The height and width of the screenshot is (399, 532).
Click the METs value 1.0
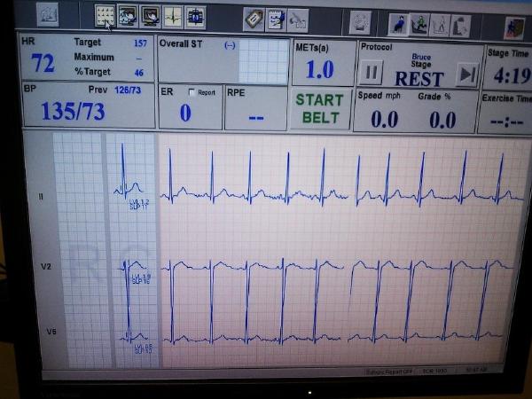[320, 70]
